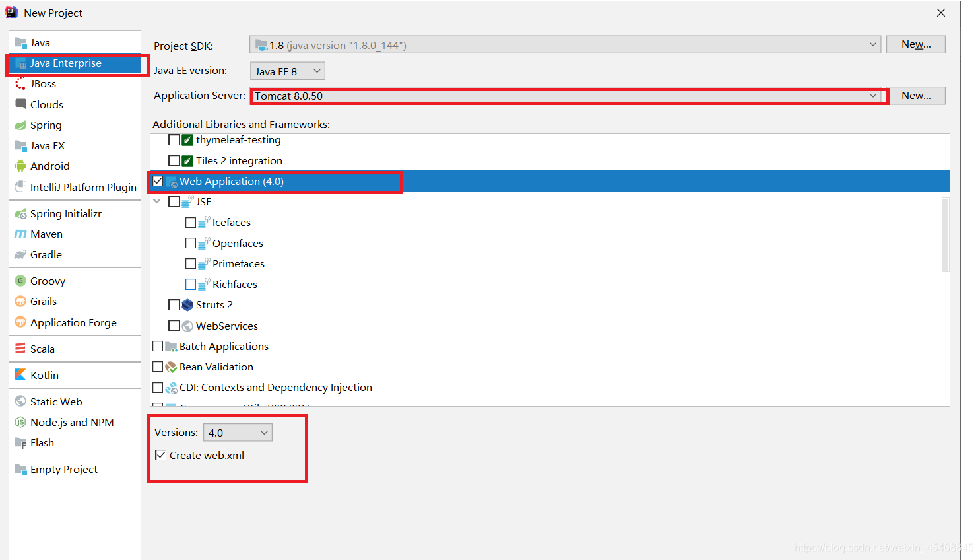
Task: Open the Versions 4.0 dropdown
Action: click(238, 433)
